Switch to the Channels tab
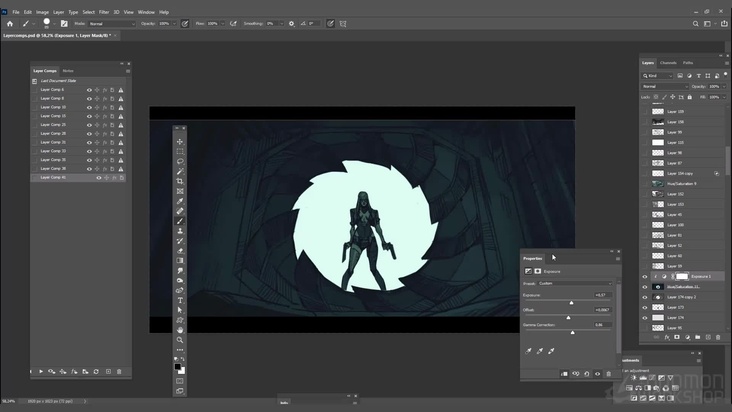Image resolution: width=732 pixels, height=412 pixels. coord(668,63)
